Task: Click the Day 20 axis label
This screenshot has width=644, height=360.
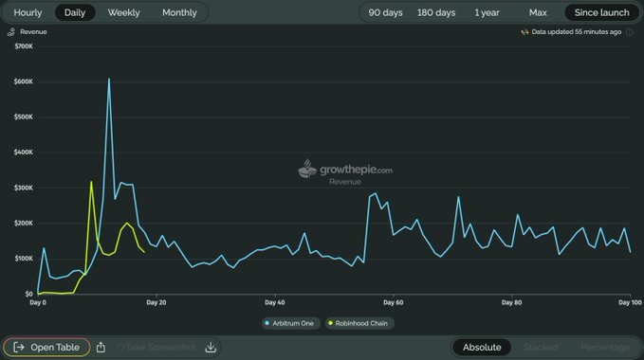Action: tap(156, 302)
